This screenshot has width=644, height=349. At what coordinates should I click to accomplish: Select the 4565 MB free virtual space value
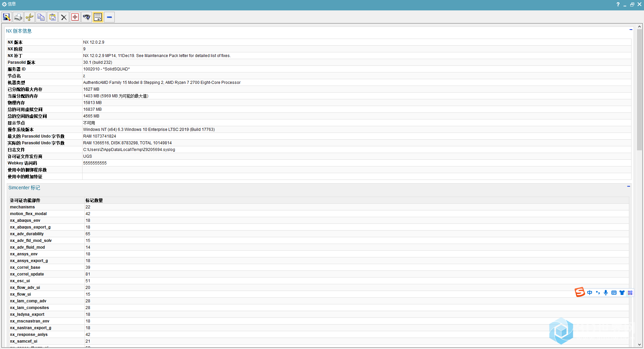(x=91, y=116)
